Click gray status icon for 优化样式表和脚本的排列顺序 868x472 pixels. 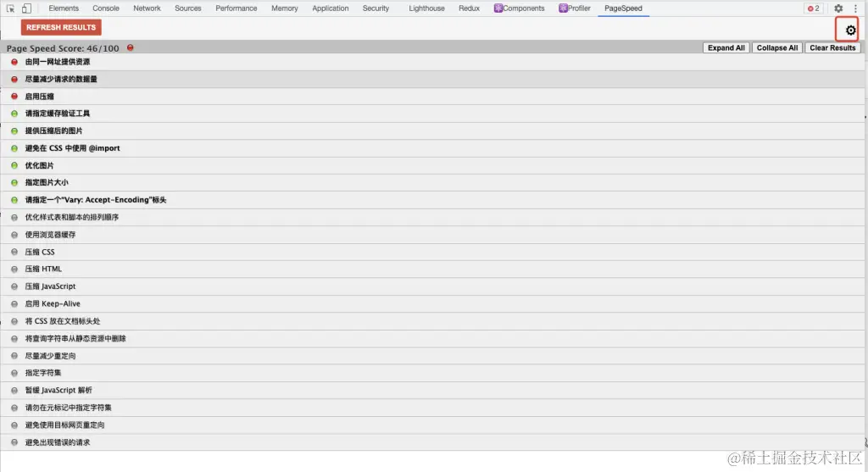(14, 218)
